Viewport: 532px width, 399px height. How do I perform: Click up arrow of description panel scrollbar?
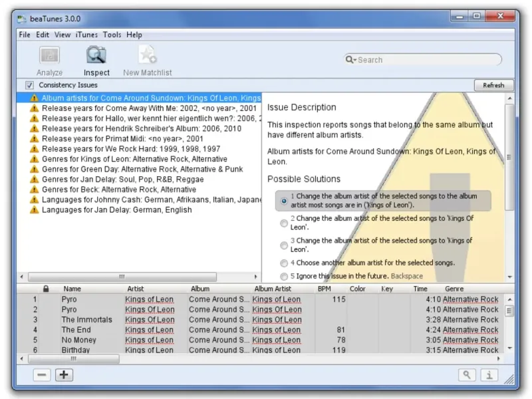coord(509,98)
